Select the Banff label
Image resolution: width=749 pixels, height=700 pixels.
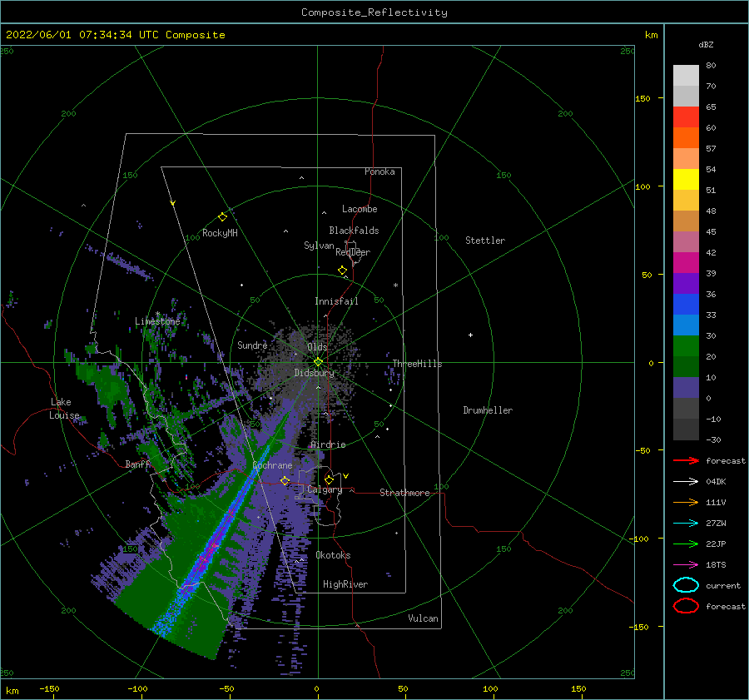137,464
